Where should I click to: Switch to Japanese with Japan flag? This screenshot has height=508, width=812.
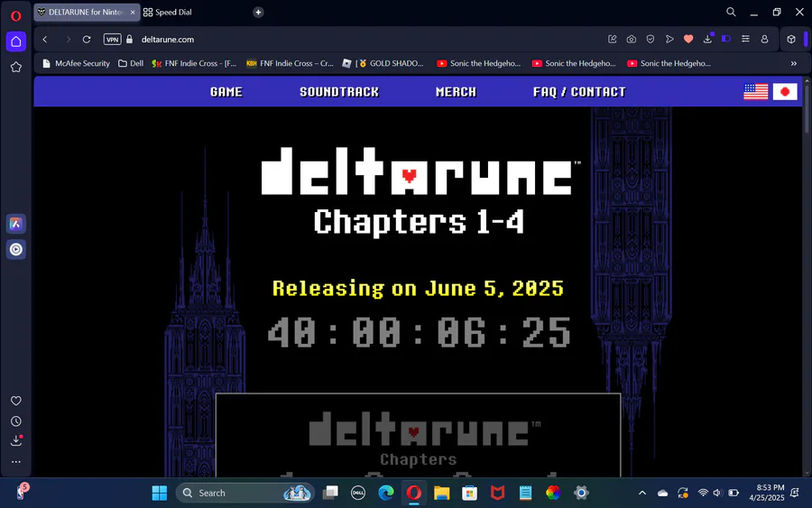click(785, 92)
